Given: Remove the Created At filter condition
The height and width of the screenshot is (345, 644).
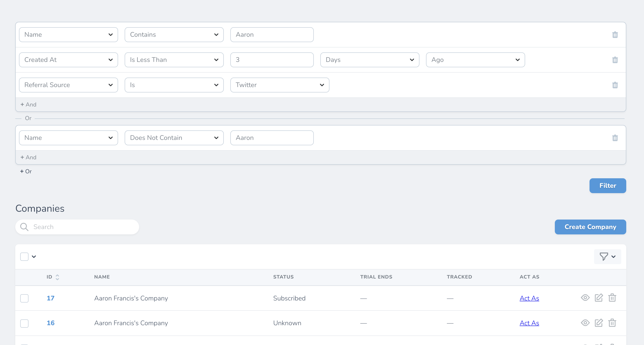Looking at the screenshot, I should (x=615, y=60).
